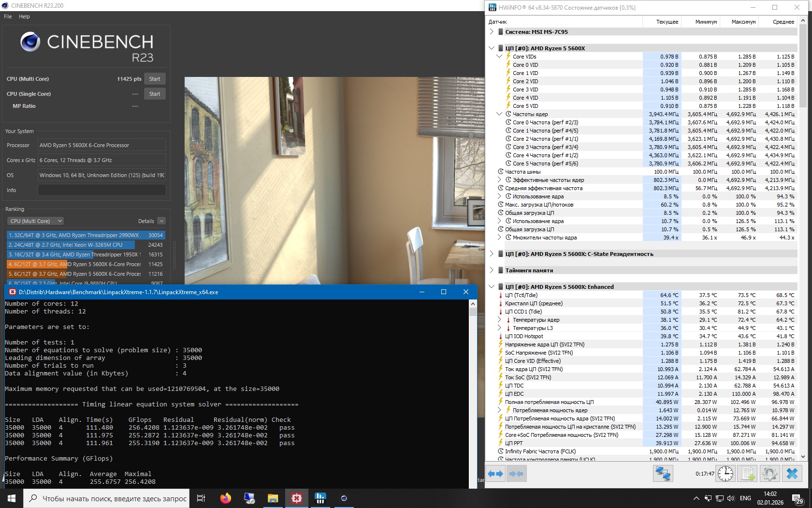Show hidden system tray icons
Image resolution: width=812 pixels, height=508 pixels.
click(x=696, y=498)
